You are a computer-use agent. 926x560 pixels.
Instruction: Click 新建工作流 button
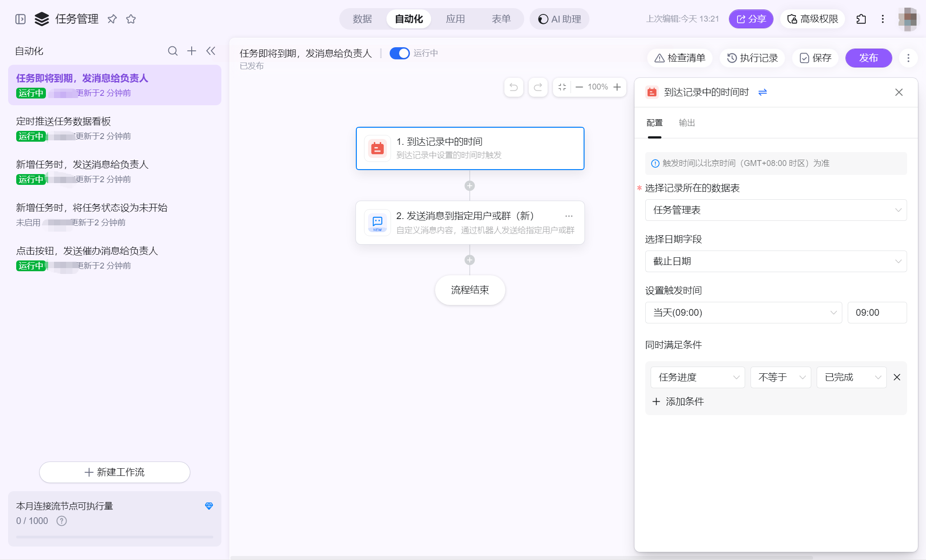[115, 472]
